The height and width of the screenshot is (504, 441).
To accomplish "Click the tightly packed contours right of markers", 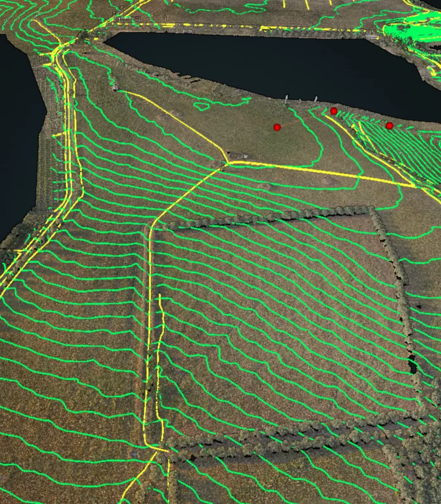I will (413, 148).
